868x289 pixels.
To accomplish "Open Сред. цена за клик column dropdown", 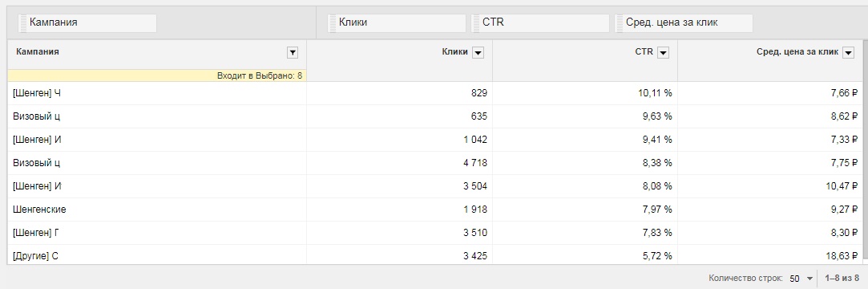I will [847, 53].
